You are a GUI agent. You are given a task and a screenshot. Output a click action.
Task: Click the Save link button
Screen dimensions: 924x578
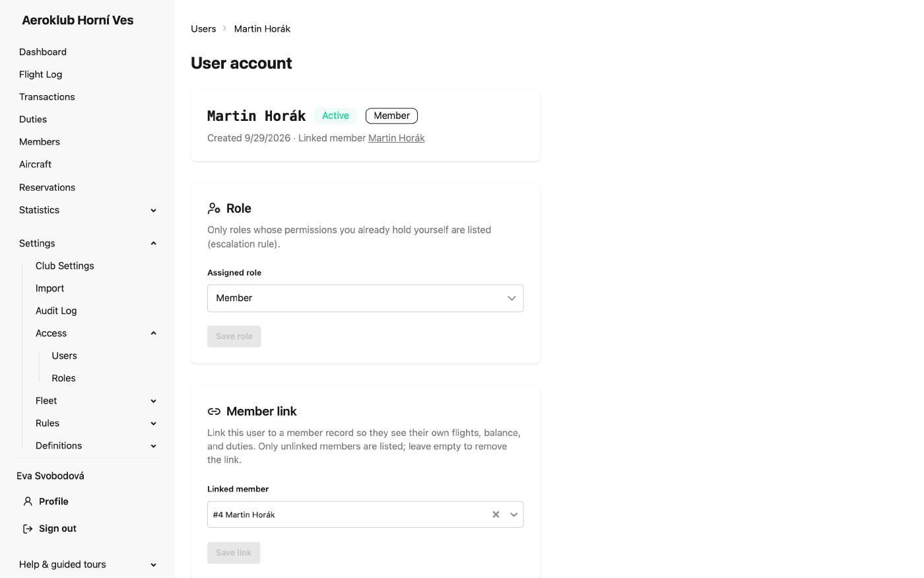point(234,553)
